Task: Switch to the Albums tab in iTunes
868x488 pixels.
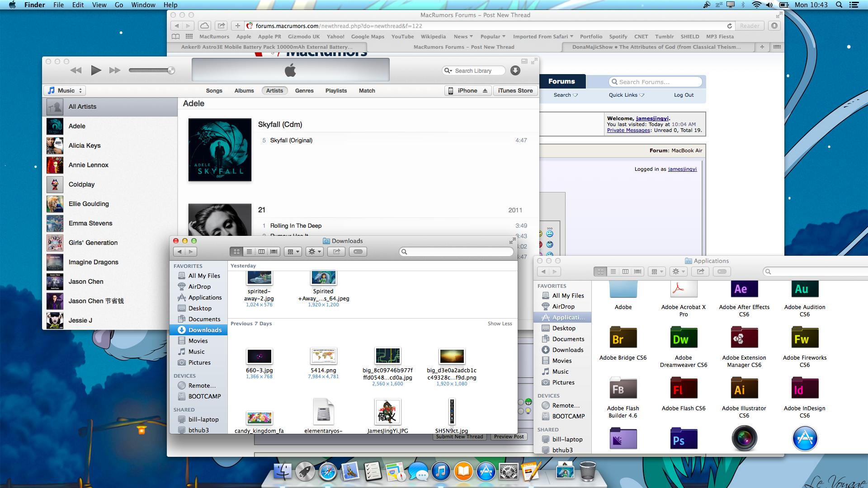Action: tap(244, 90)
